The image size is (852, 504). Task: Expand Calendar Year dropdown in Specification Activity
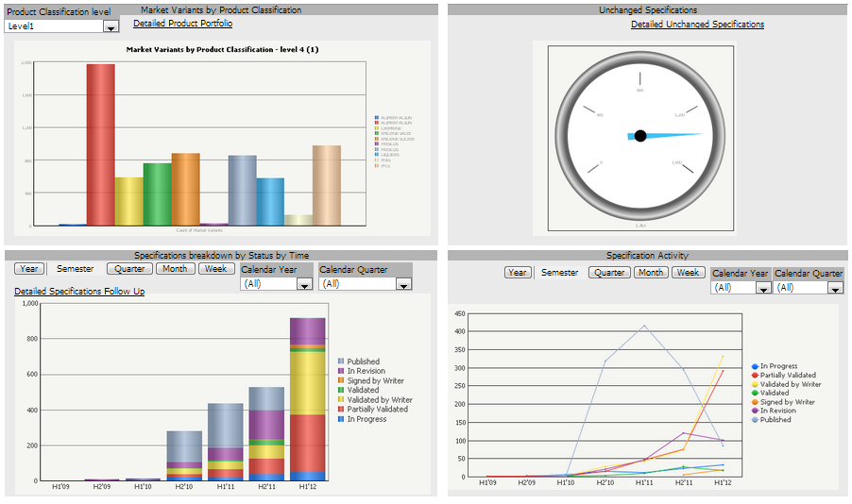pyautogui.click(x=763, y=288)
